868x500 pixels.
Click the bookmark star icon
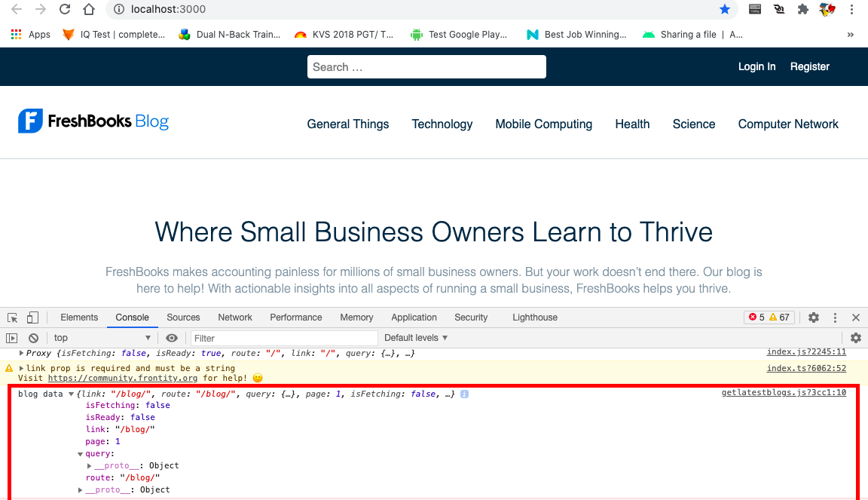[x=725, y=10]
